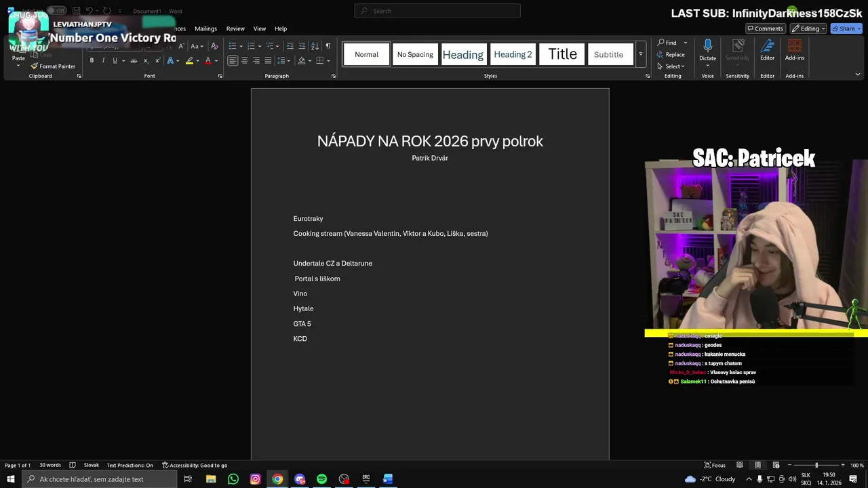Open highlight color dropdown arrow
Image resolution: width=868 pixels, height=488 pixels.
click(197, 61)
